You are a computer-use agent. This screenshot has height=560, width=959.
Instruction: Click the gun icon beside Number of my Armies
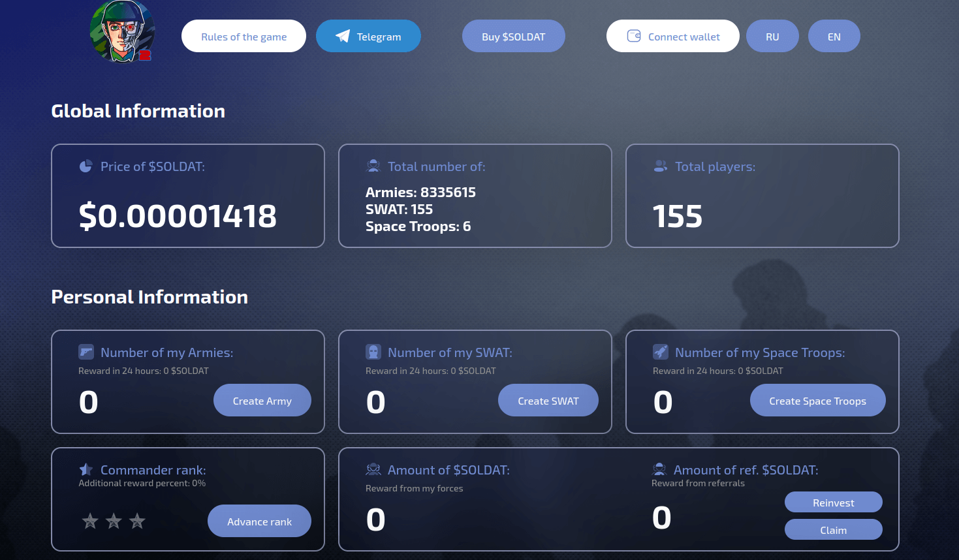pos(86,352)
